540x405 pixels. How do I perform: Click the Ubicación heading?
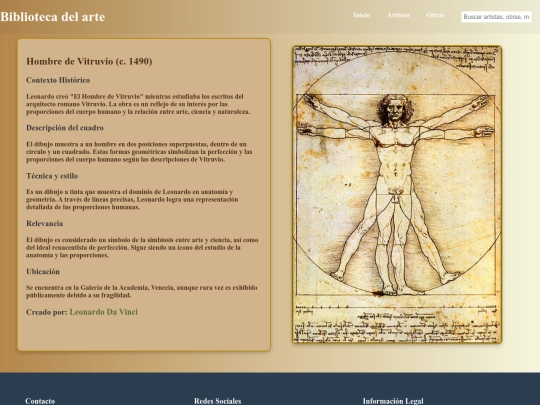click(x=43, y=272)
